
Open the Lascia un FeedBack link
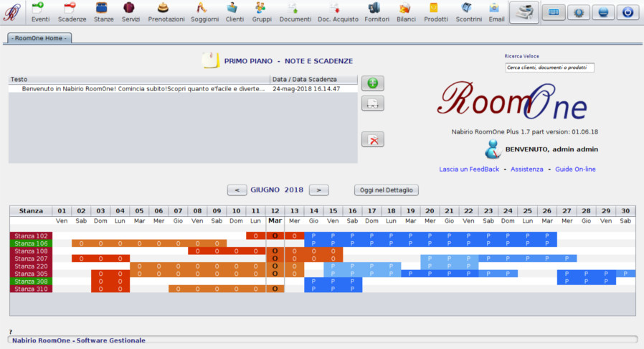(x=469, y=169)
